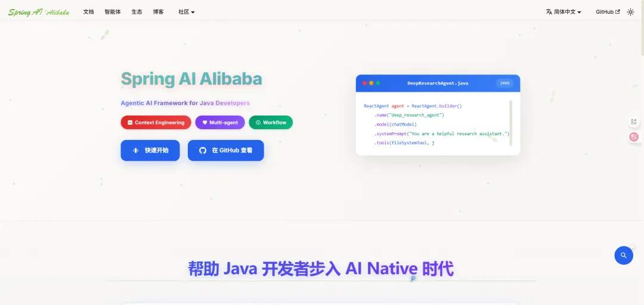
Task: Click the code card's vertical scrollbar
Action: point(511,123)
